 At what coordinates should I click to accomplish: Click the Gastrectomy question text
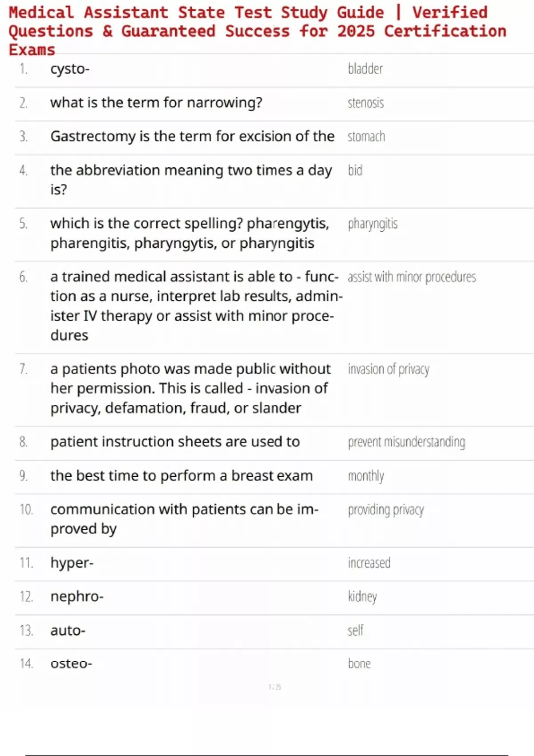192,137
